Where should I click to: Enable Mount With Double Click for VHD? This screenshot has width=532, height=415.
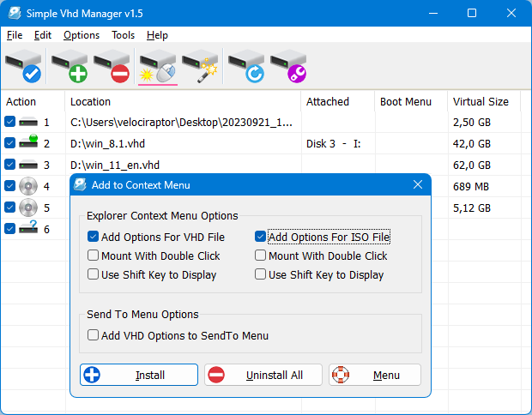point(93,256)
